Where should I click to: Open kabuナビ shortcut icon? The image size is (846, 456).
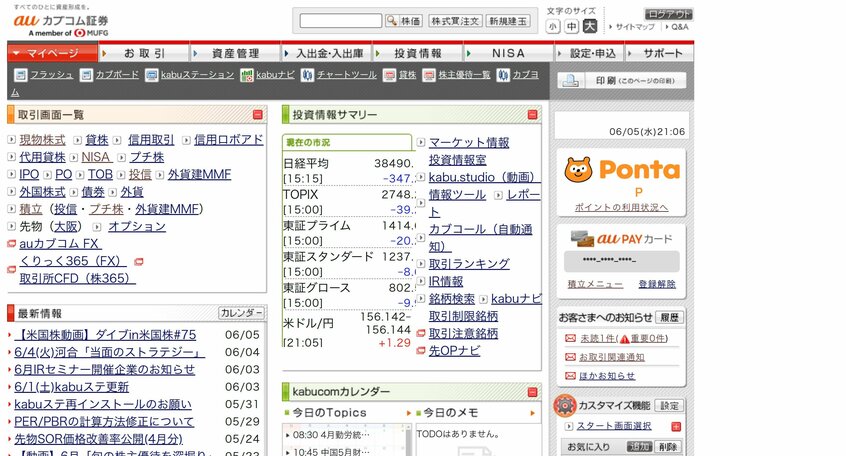(247, 75)
